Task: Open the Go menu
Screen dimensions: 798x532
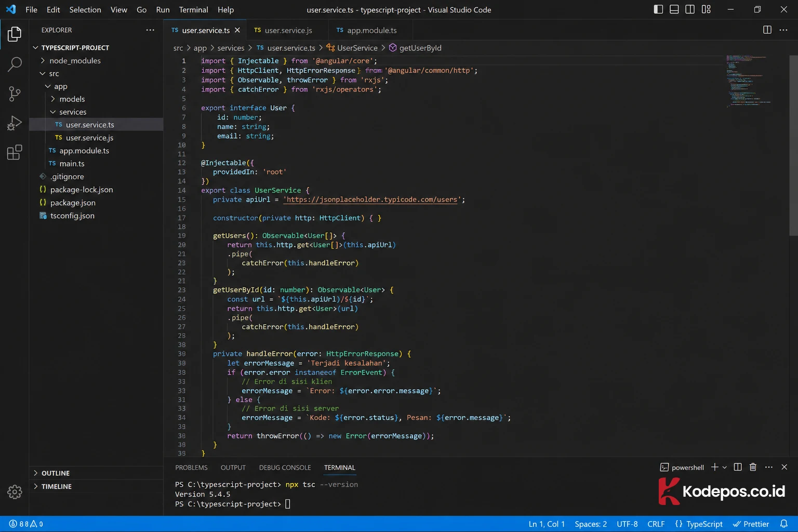Action: [141, 9]
